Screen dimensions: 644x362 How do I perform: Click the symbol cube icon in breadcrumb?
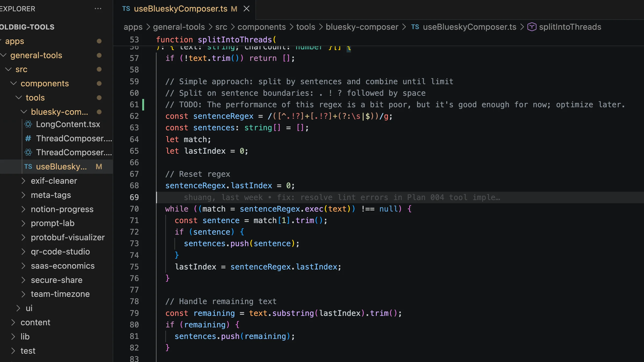(x=532, y=27)
